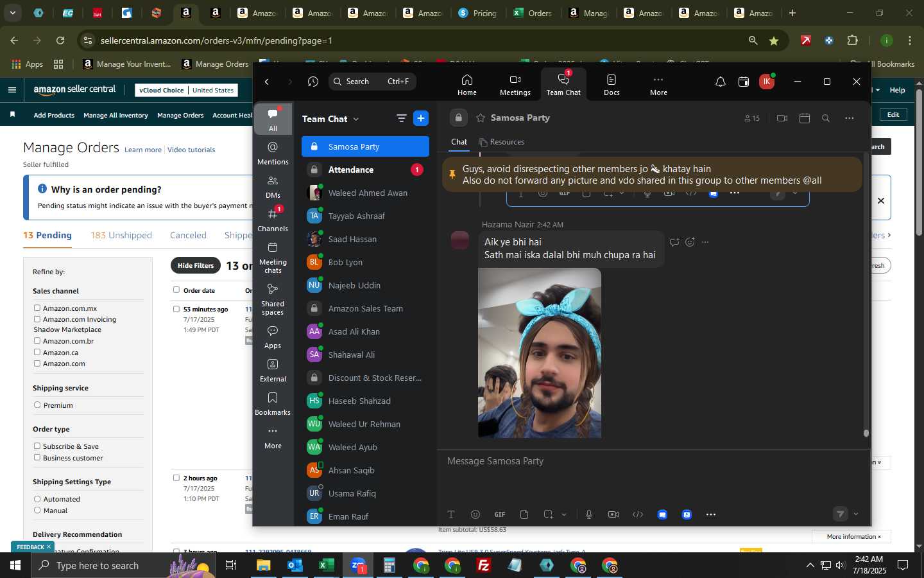The width and height of the screenshot is (924, 578).
Task: Click the new chat plus button
Action: [x=421, y=118]
